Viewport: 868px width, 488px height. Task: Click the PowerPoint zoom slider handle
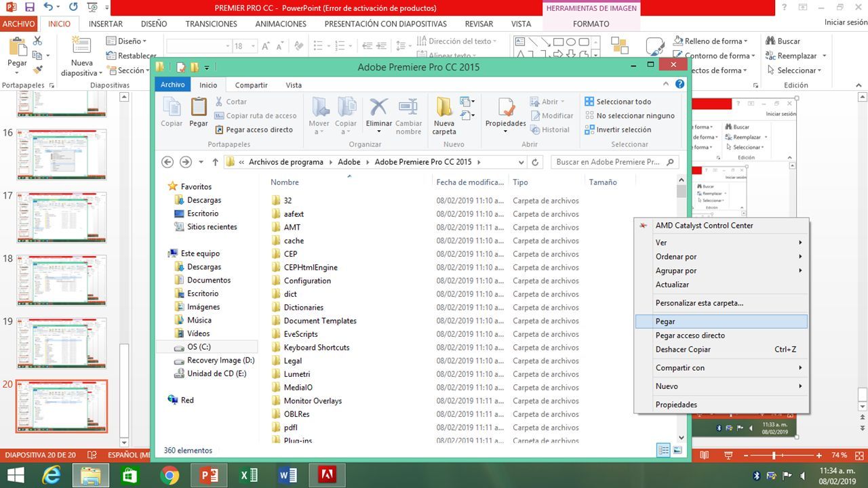point(774,455)
